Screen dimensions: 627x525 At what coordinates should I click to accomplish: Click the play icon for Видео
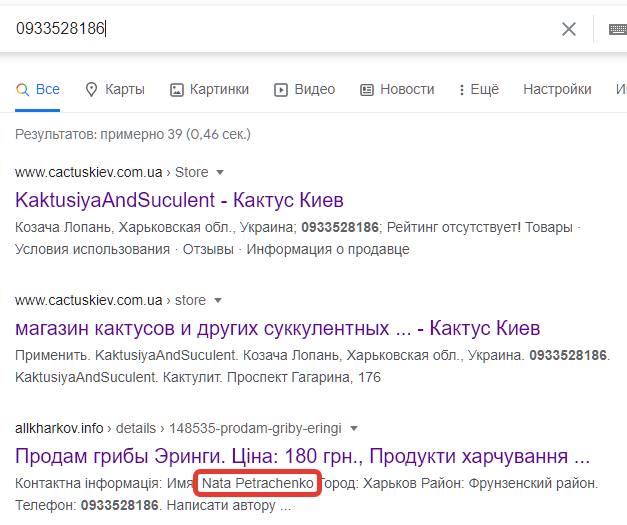point(281,90)
